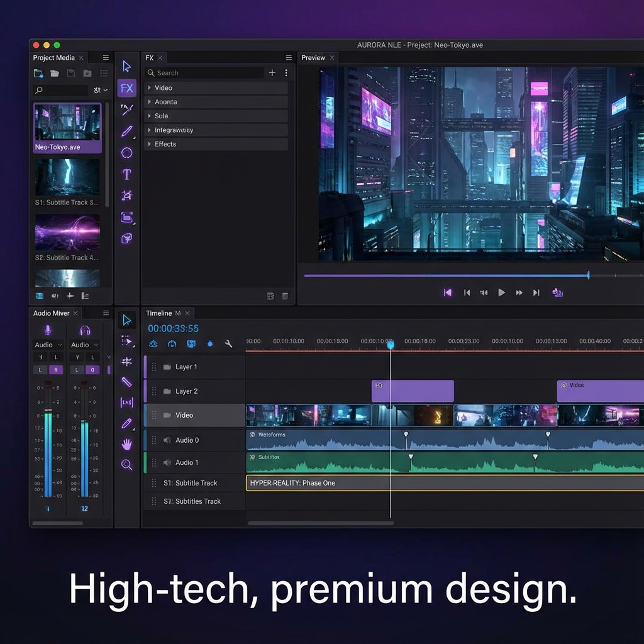
Task: Select the Neo-Tokyo.ave thumbnail
Action: tap(67, 128)
